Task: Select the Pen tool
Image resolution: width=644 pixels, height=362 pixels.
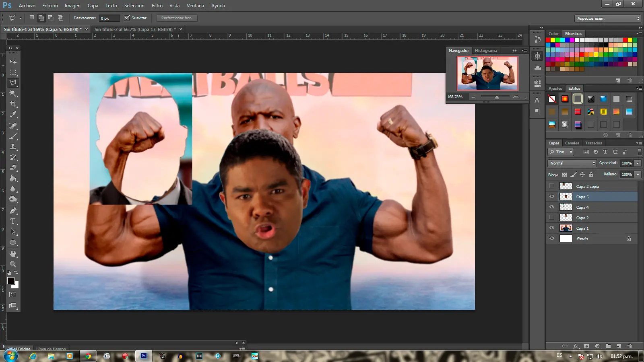Action: (13, 211)
